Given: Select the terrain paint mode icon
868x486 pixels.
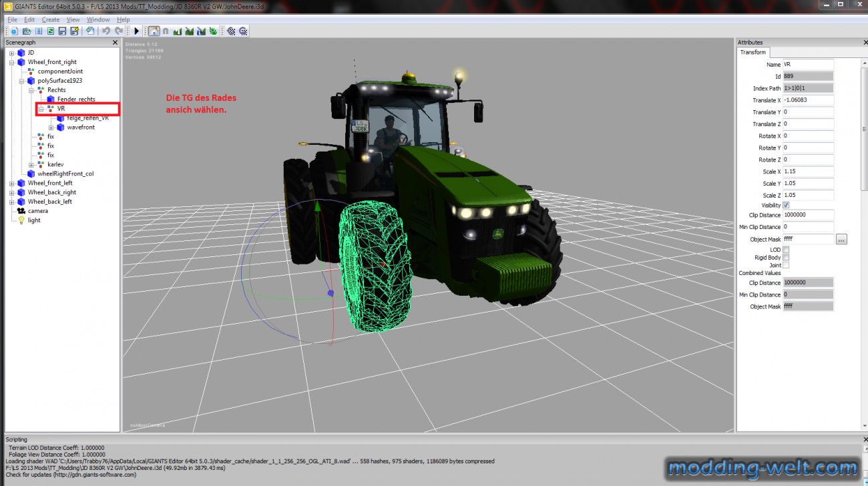Looking at the screenshot, I should tap(190, 31).
